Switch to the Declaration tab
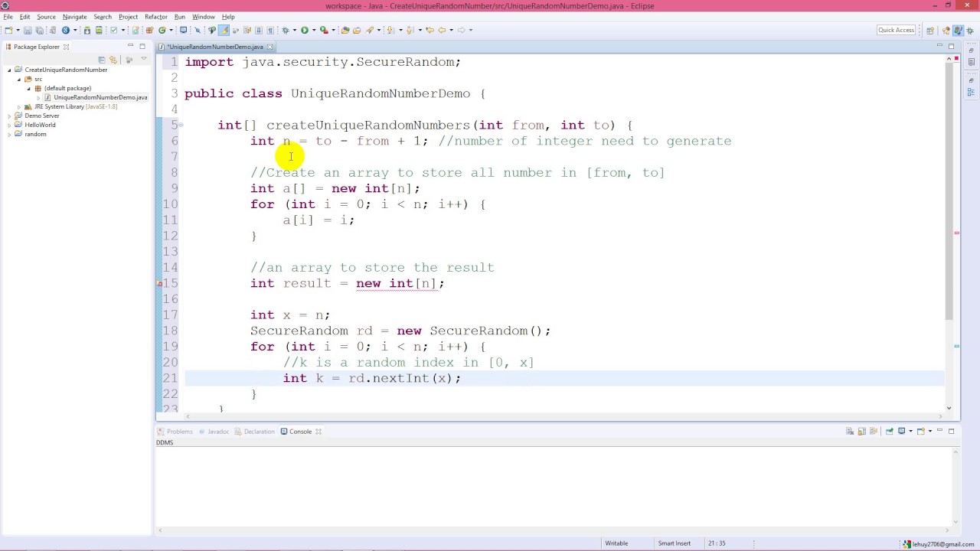This screenshot has width=980, height=551. pos(255,432)
